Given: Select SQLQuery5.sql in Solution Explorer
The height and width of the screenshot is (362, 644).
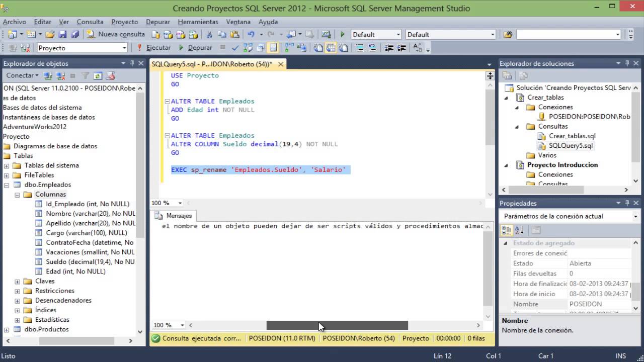Looking at the screenshot, I should click(571, 145).
